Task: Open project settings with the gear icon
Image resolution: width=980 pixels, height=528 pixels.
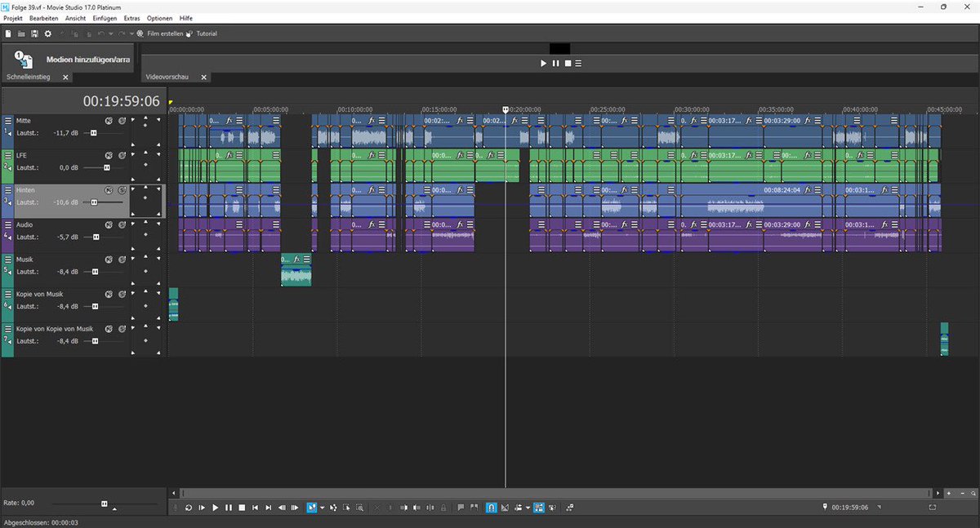Action: pos(48,33)
